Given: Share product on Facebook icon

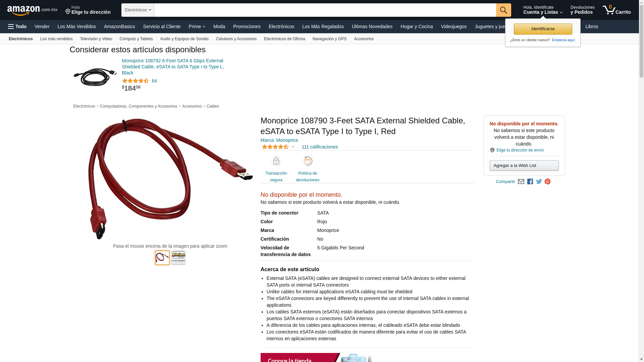Looking at the screenshot, I should [x=530, y=182].
